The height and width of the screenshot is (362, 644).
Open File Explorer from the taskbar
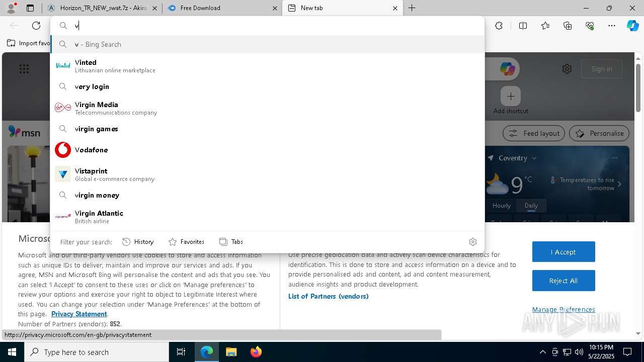click(231, 352)
